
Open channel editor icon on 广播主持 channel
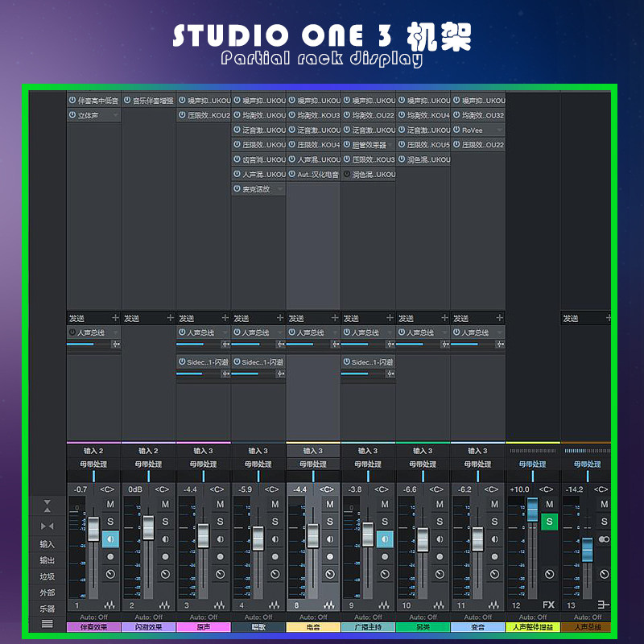(x=384, y=605)
